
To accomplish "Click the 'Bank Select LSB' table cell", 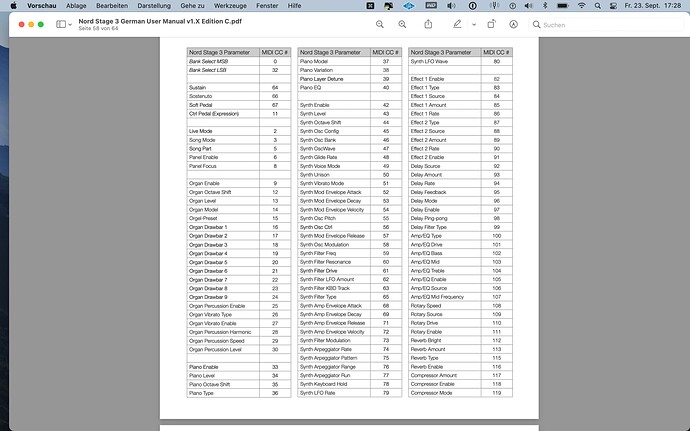I will (x=223, y=70).
